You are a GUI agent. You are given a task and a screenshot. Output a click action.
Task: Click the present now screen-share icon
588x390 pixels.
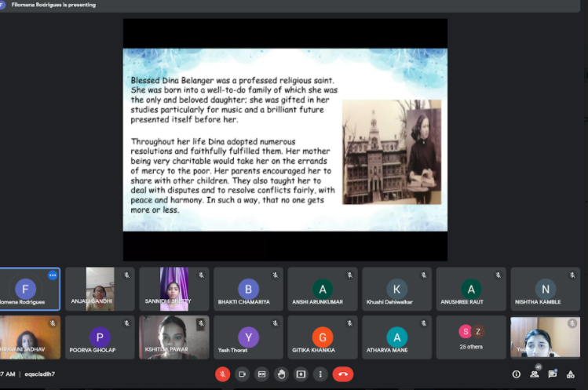click(x=301, y=374)
